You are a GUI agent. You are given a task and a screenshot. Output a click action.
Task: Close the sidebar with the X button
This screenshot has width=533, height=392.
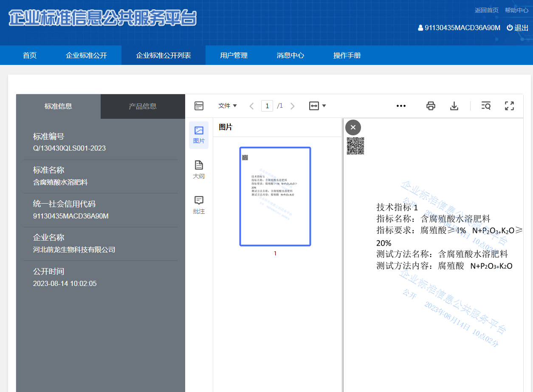coord(353,127)
